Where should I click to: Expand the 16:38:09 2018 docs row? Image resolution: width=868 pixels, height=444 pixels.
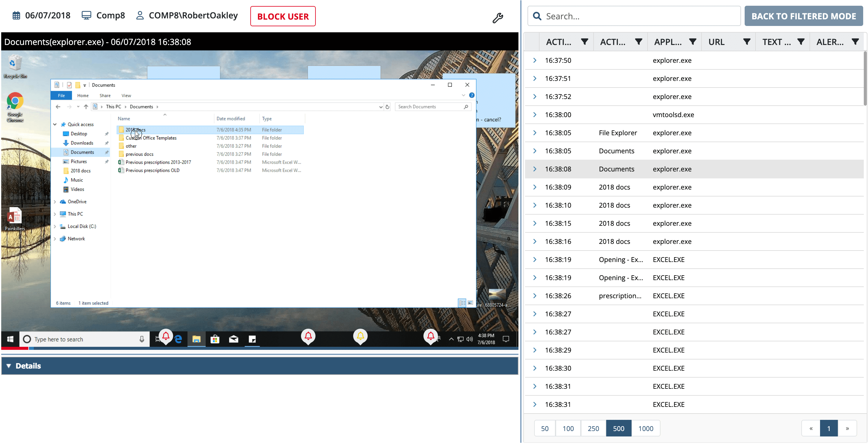pyautogui.click(x=535, y=187)
